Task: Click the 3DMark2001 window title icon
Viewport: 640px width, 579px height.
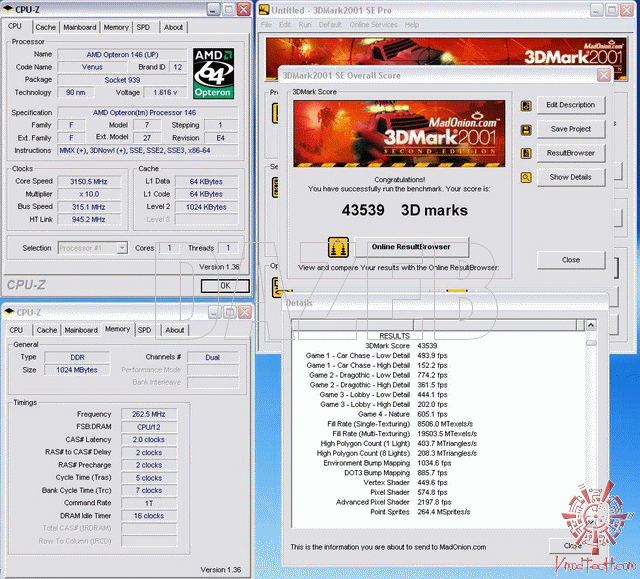Action: [264, 10]
